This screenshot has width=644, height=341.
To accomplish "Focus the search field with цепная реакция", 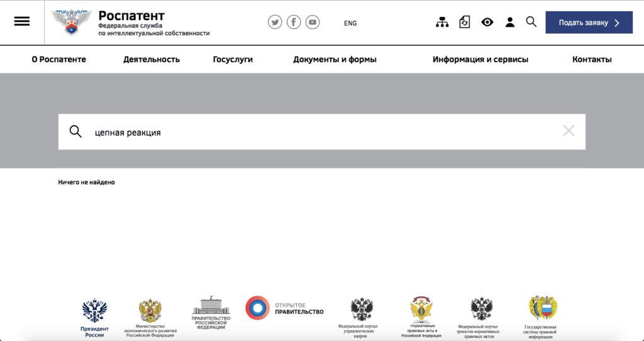I will click(x=322, y=132).
